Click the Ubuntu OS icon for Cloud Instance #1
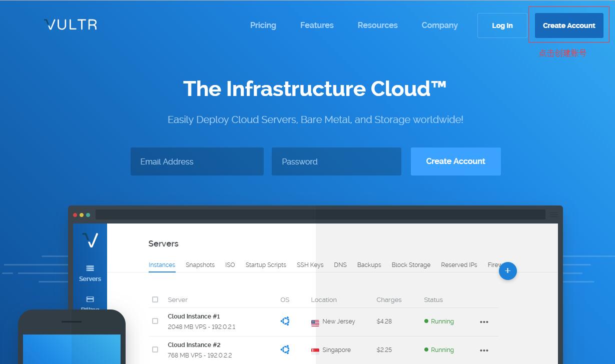Screen dimensions: 615x364 pos(285,321)
